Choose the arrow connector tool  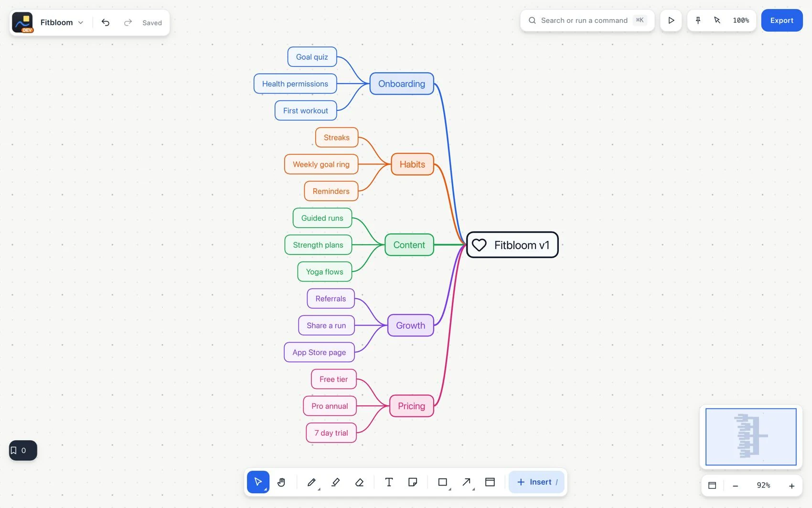(467, 482)
